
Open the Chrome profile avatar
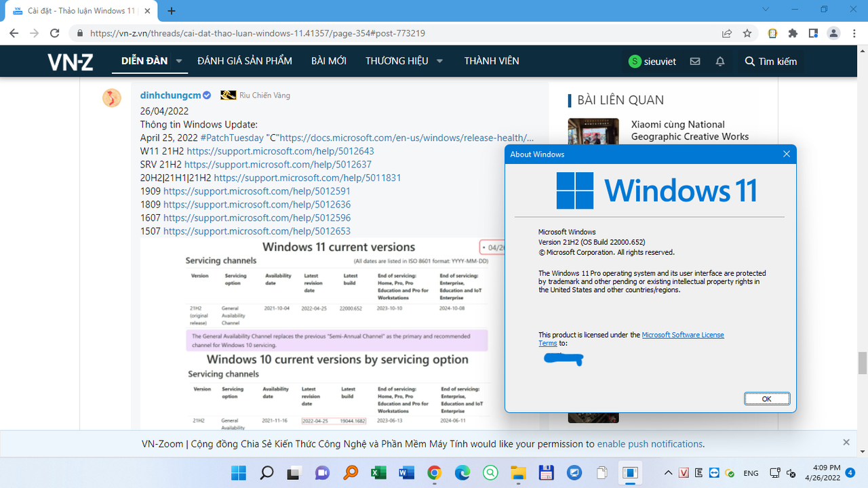833,33
